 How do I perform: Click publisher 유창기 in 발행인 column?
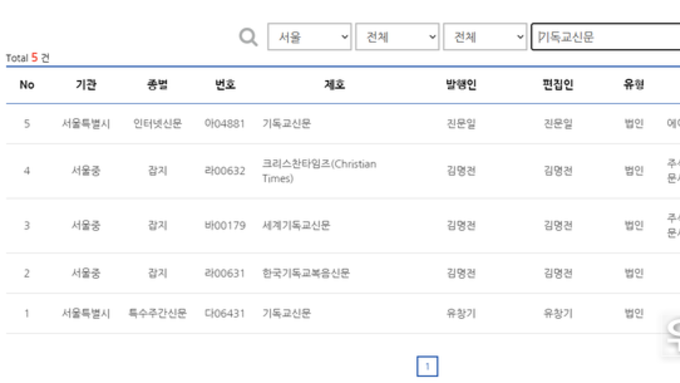pos(461,313)
